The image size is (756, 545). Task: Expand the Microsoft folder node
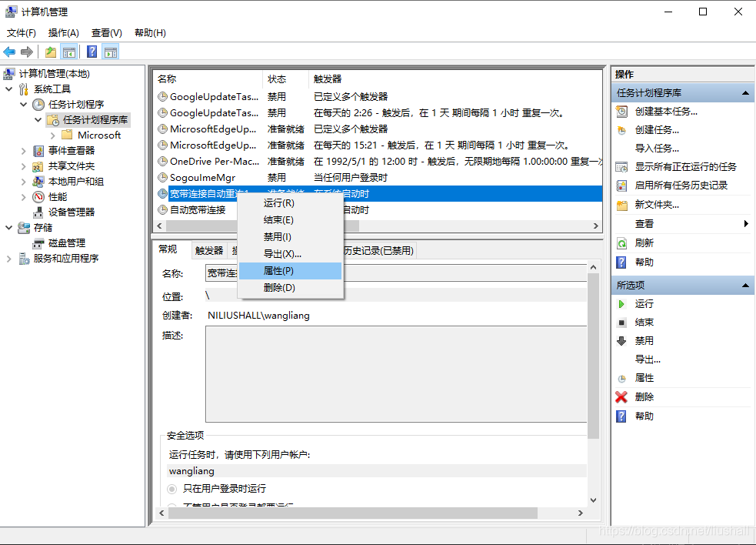coord(52,135)
